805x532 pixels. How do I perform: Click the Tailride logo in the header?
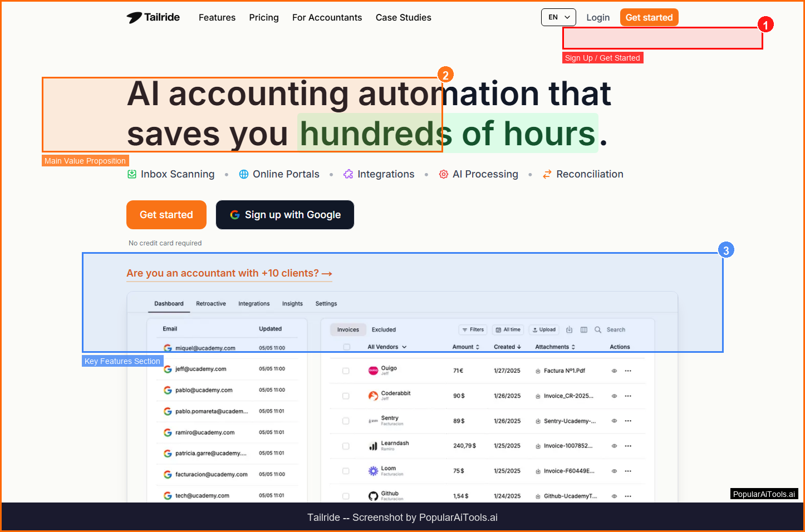153,17
